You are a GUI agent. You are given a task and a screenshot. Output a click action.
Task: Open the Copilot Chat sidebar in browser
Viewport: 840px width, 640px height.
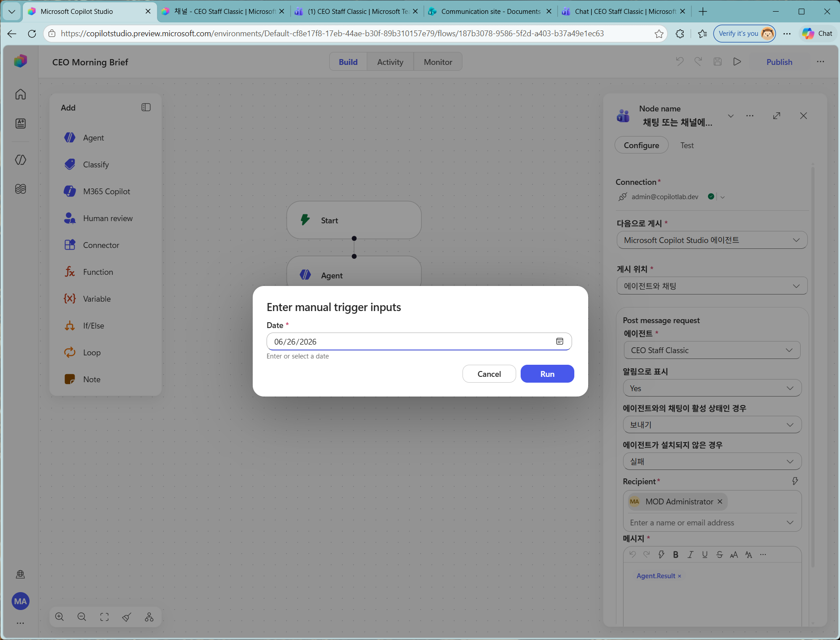[818, 34]
